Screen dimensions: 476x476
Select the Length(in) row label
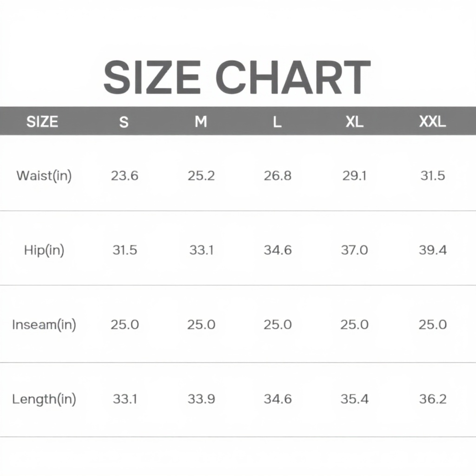click(x=44, y=399)
